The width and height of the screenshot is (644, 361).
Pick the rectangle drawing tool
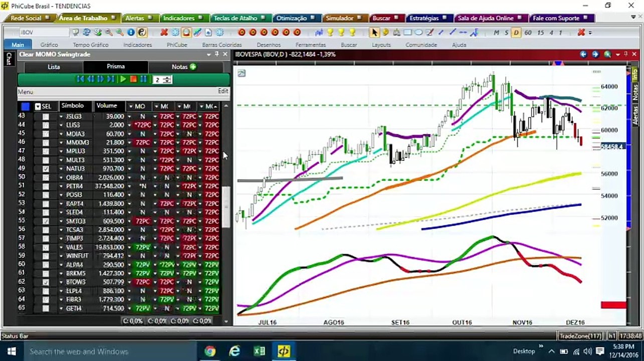407,33
